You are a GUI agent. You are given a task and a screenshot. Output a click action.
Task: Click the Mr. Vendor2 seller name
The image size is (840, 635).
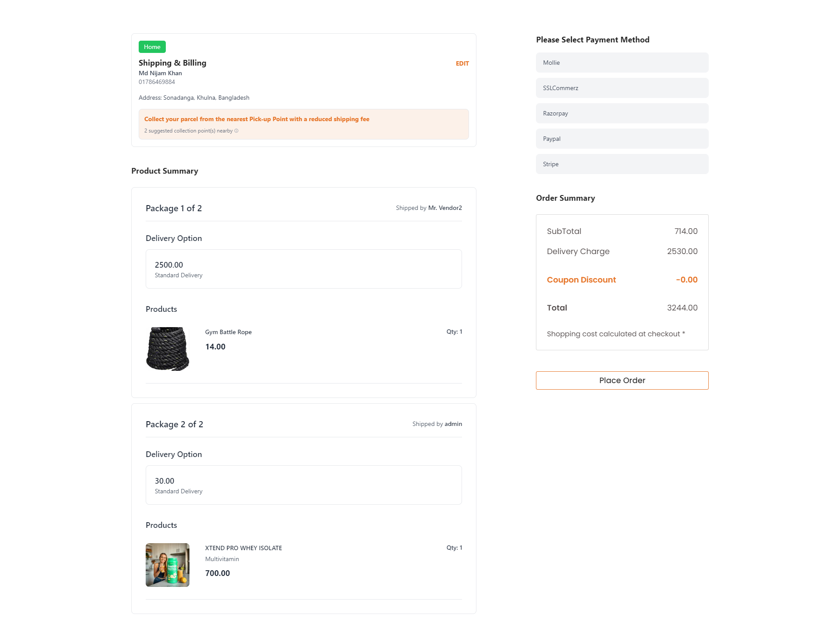pos(445,208)
